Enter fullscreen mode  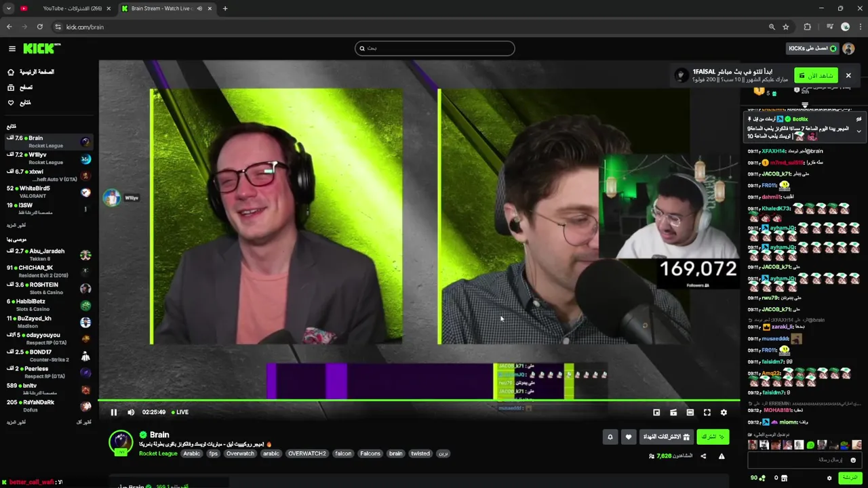coord(707,412)
